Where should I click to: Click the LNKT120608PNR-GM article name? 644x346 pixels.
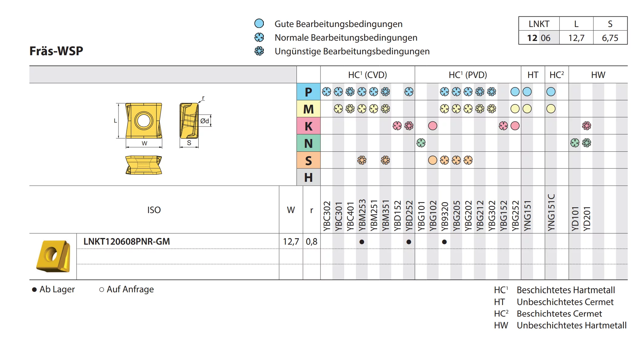pos(127,242)
